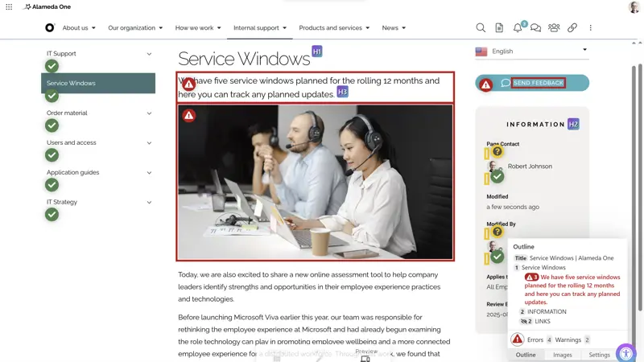Screen dimensions: 644x362
Task: Click the Alameda One title text
Action: 52,6
